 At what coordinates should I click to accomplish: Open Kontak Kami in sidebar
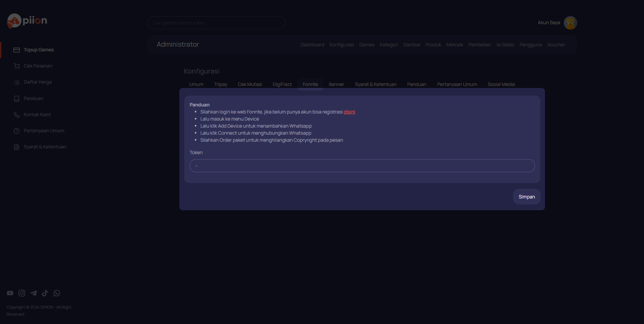point(37,114)
